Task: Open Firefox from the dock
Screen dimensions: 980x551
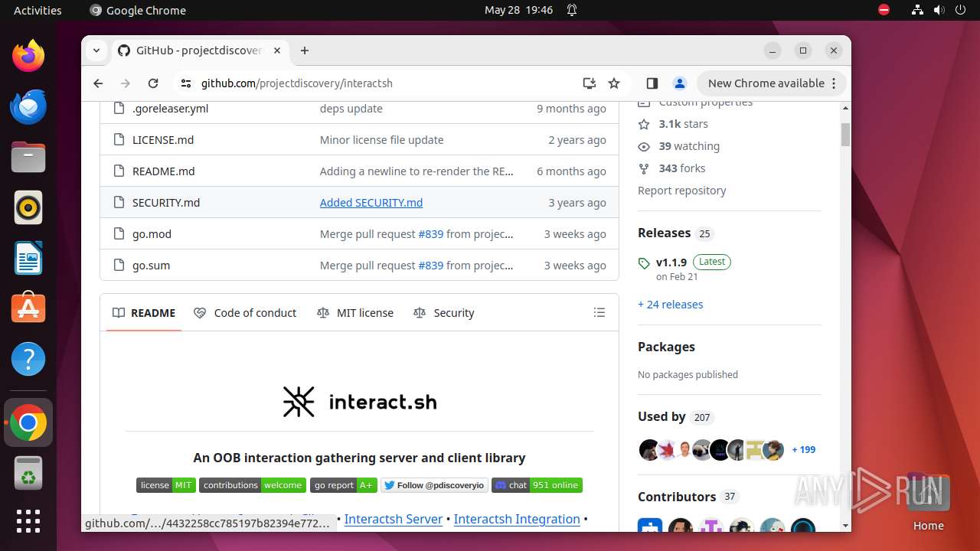Action: click(28, 56)
